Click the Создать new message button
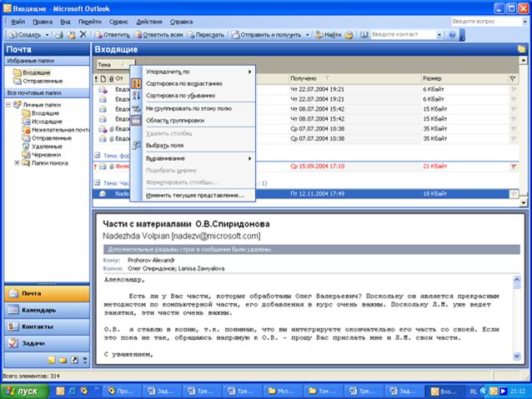This screenshot has height=399, width=532. (25, 35)
